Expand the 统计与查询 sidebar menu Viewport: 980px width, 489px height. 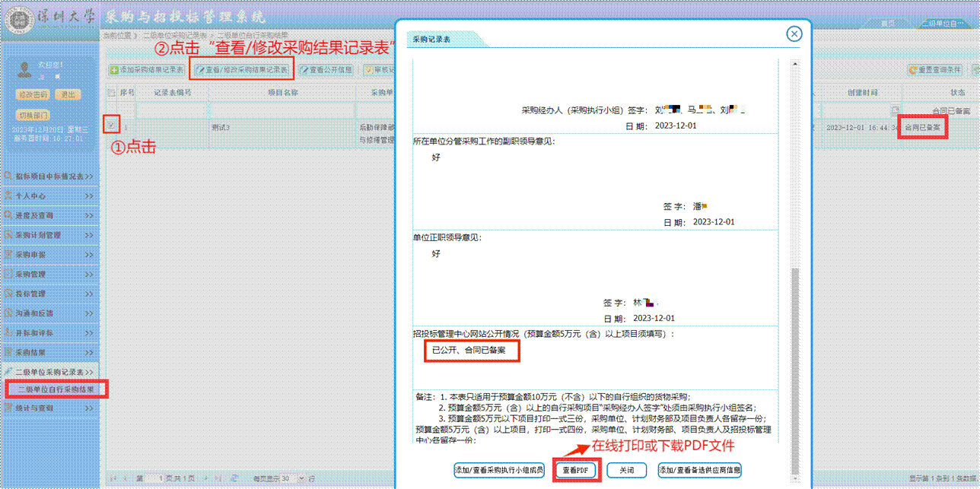(49, 408)
